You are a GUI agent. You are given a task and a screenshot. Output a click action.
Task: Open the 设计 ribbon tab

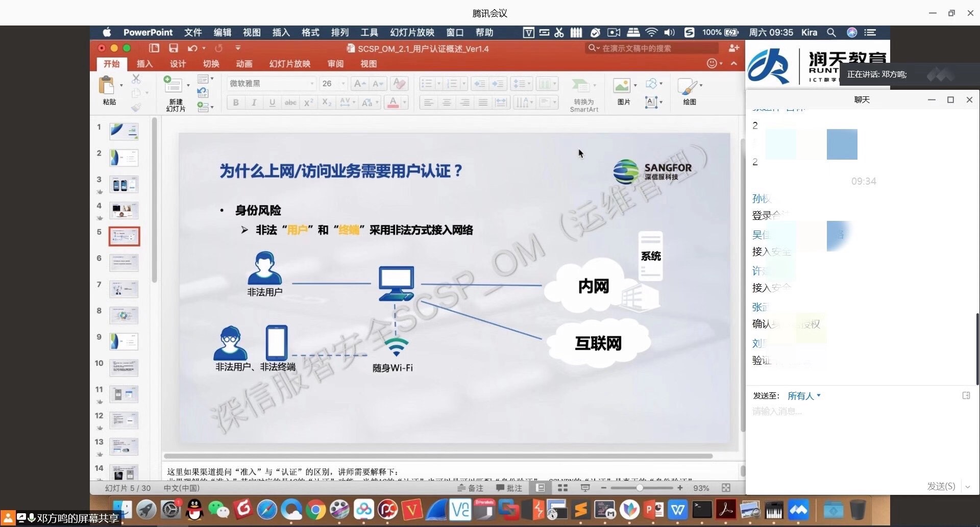[x=178, y=64]
